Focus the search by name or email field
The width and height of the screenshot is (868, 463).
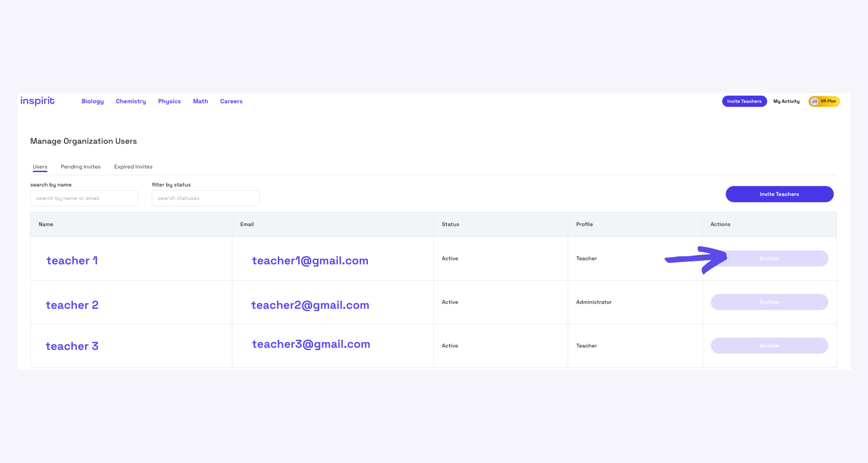click(84, 198)
